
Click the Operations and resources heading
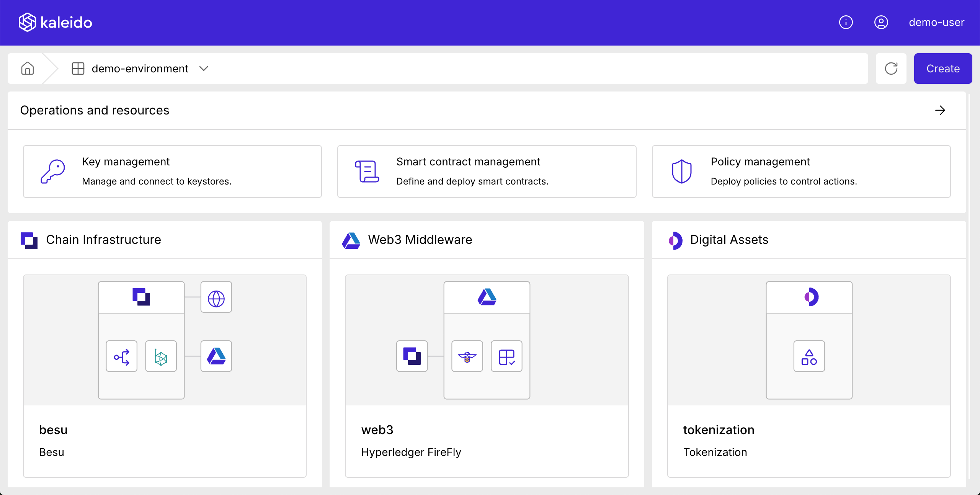(95, 110)
